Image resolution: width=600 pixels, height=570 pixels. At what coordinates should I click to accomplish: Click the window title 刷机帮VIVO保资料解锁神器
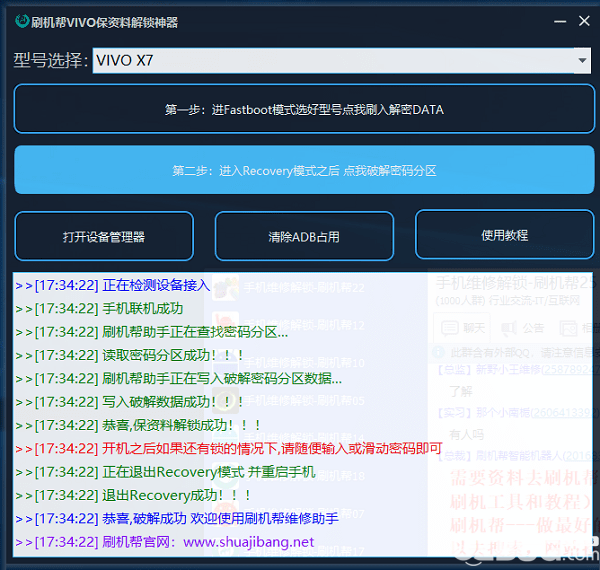(104, 22)
